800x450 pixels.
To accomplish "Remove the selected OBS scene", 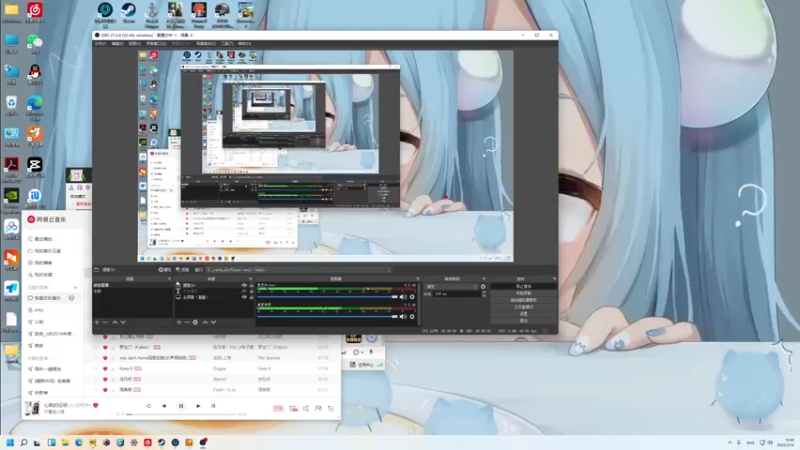I will (x=105, y=322).
